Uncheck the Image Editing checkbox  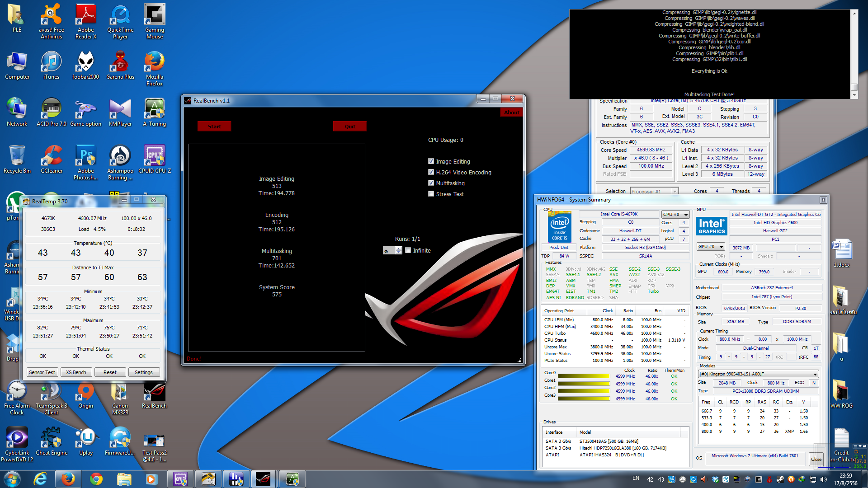point(431,161)
